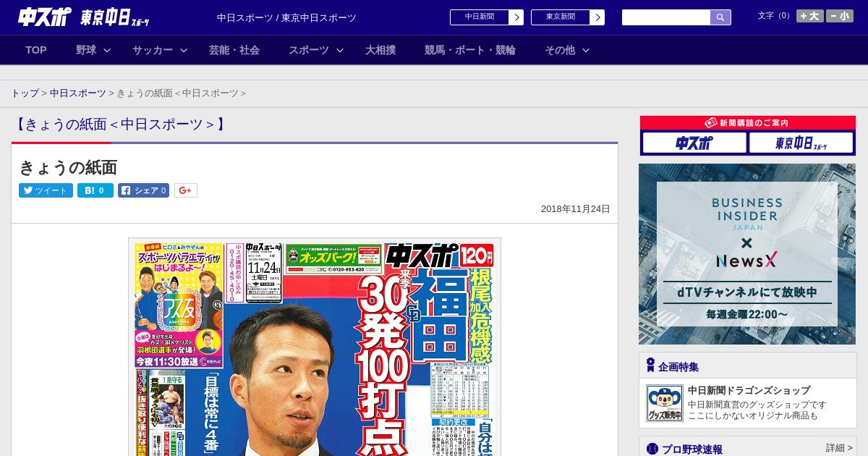Increase text size with the 大 button
The width and height of the screenshot is (868, 456).
coord(809,16)
